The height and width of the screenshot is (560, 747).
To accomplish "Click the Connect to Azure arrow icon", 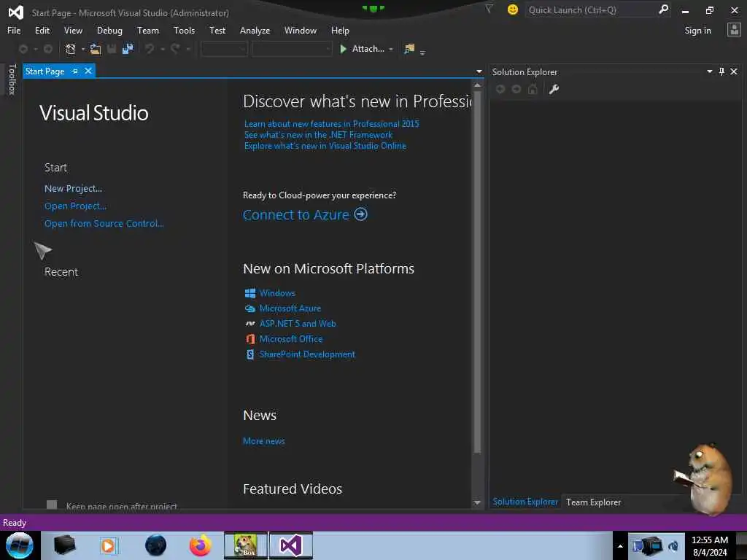I will click(360, 214).
